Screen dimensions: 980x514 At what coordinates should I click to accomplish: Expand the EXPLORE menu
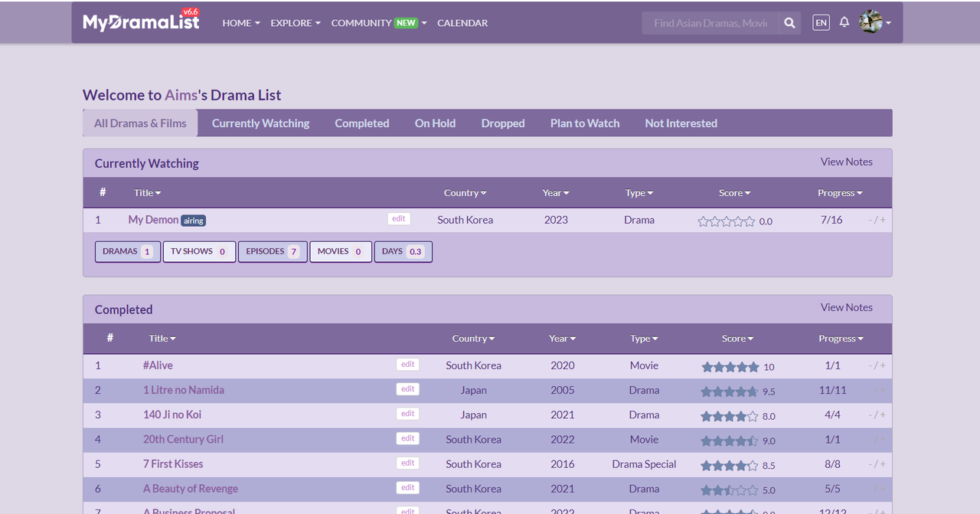(296, 23)
